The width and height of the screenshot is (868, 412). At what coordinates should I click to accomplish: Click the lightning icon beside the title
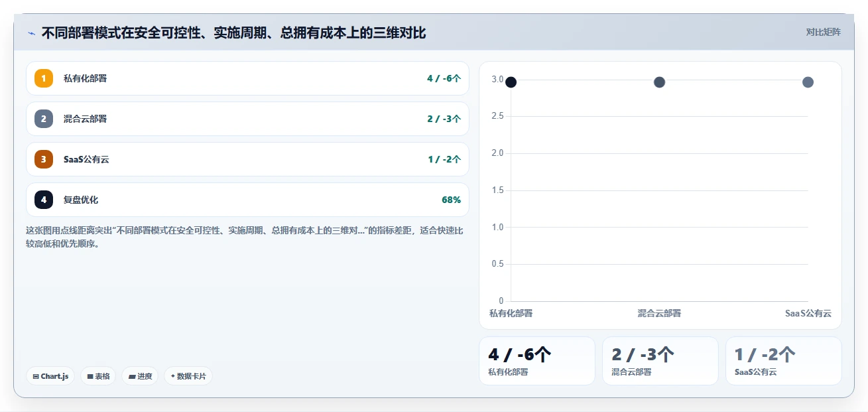pos(31,33)
